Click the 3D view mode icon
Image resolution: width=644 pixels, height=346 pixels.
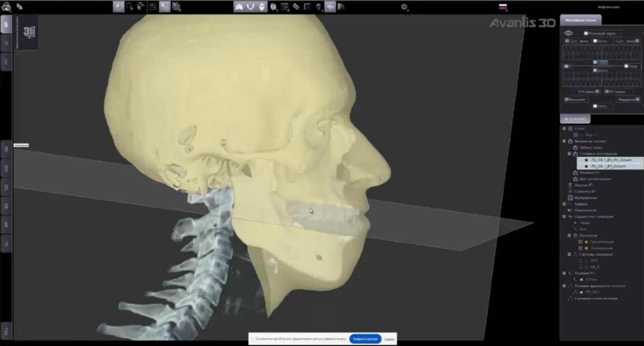pos(29,32)
